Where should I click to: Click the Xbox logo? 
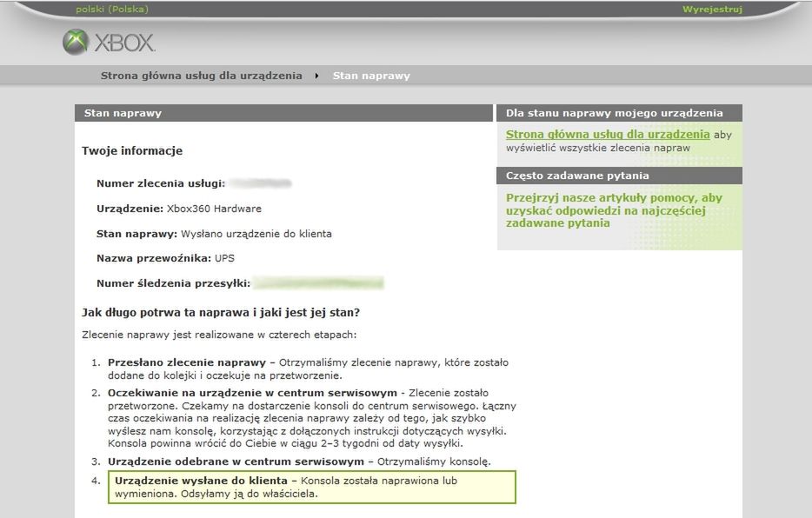109,42
